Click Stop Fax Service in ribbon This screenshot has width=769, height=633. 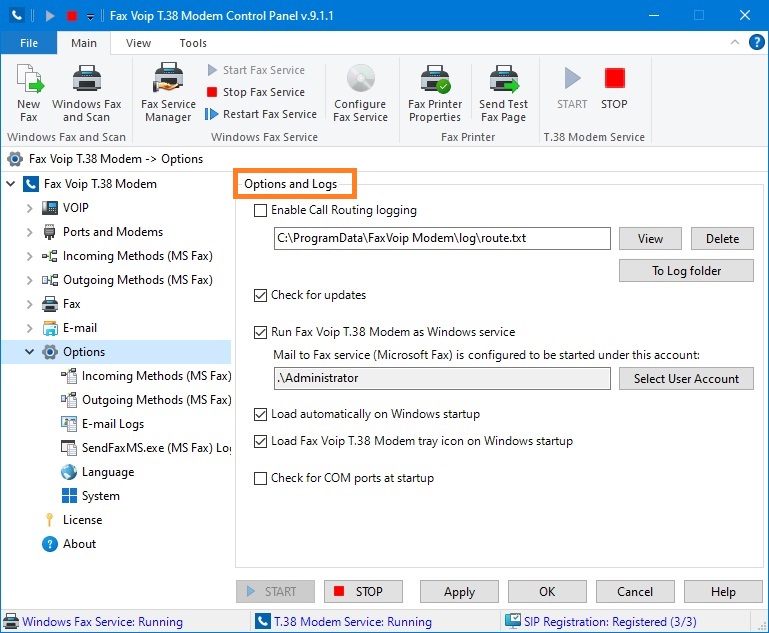[x=256, y=92]
